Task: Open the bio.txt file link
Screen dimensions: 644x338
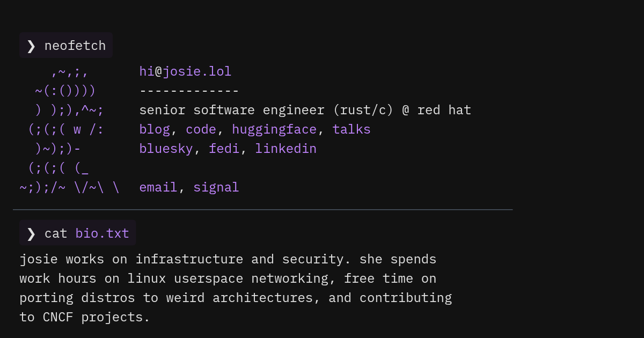Action: click(102, 233)
